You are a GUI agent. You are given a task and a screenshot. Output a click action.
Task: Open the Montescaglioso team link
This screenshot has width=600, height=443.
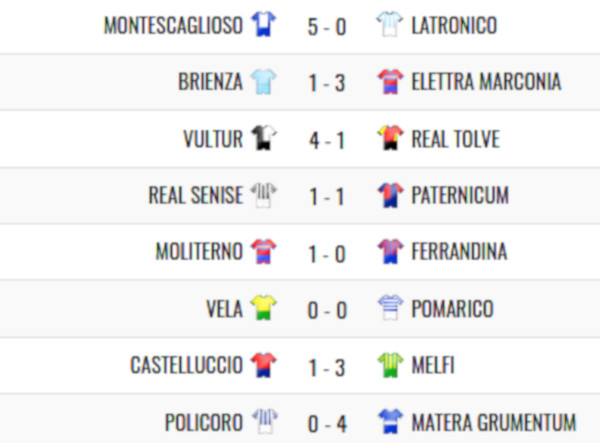tap(173, 26)
